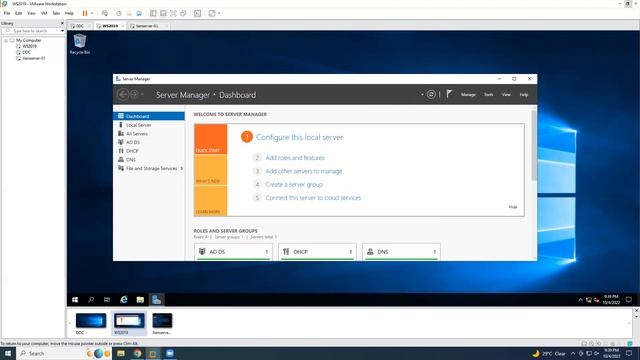This screenshot has height=360, width=640.
Task: Open the Server Manager Manage menu
Action: click(468, 95)
